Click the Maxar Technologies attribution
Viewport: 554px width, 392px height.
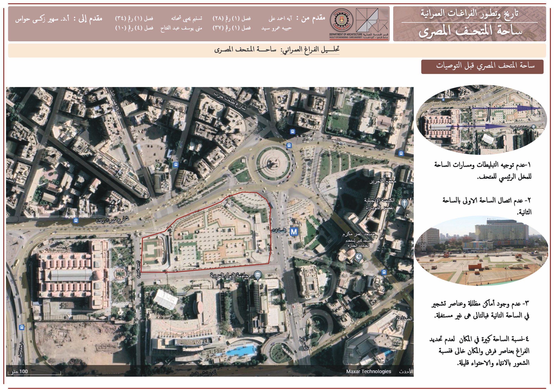[x=369, y=371]
